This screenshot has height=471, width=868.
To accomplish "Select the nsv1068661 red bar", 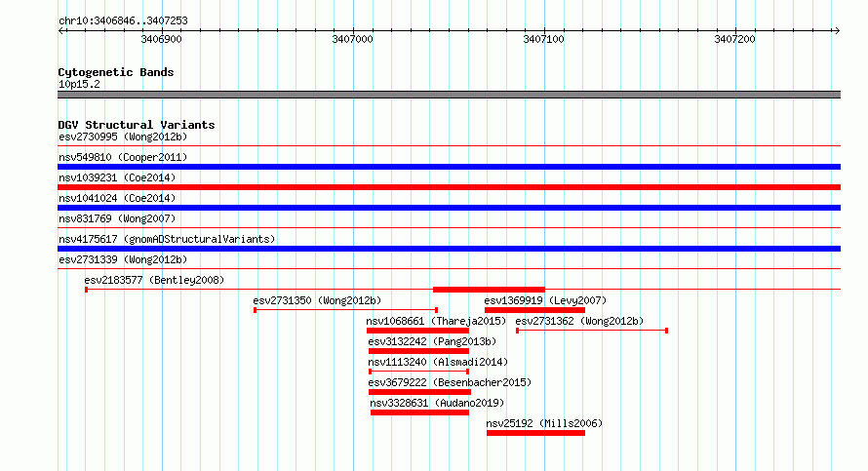I will pyautogui.click(x=418, y=331).
